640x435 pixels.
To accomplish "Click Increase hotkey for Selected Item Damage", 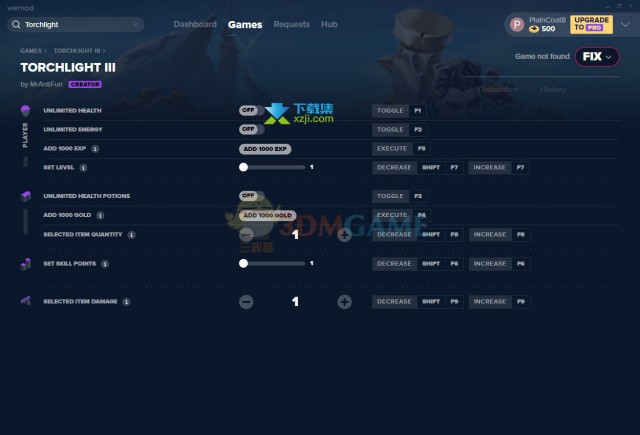I will tap(490, 302).
